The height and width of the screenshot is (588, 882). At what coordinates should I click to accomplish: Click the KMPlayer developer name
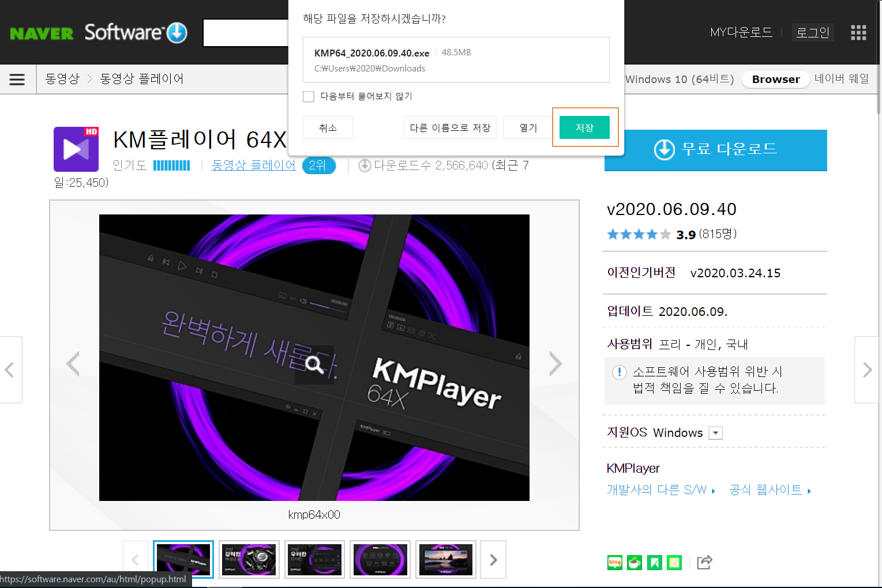click(x=633, y=469)
